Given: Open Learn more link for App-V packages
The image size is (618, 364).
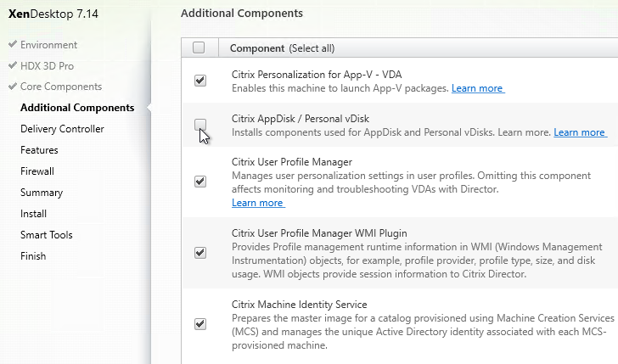Looking at the screenshot, I should click(478, 88).
